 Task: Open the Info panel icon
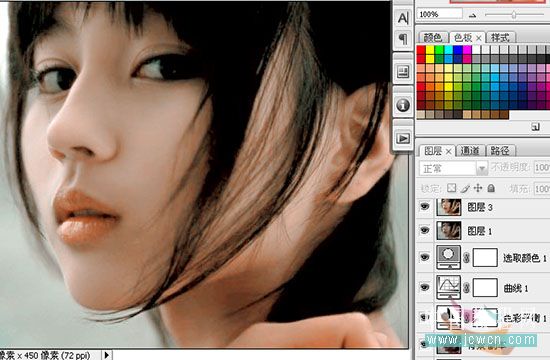tap(403, 105)
